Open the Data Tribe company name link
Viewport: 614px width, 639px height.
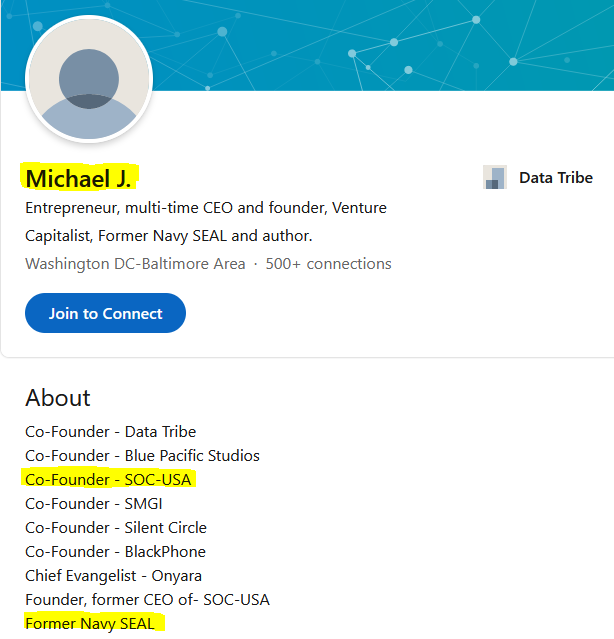click(x=556, y=178)
